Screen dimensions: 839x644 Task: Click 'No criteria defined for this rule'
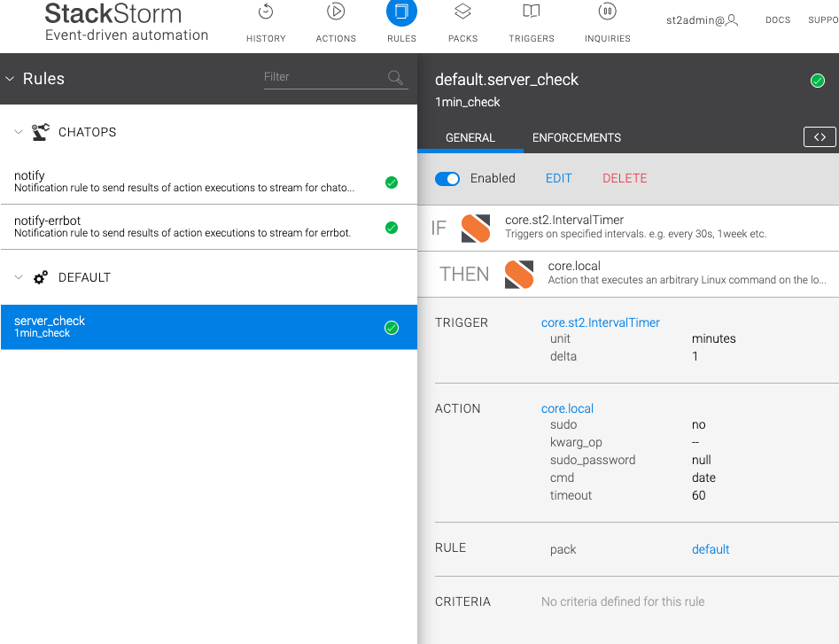click(623, 601)
